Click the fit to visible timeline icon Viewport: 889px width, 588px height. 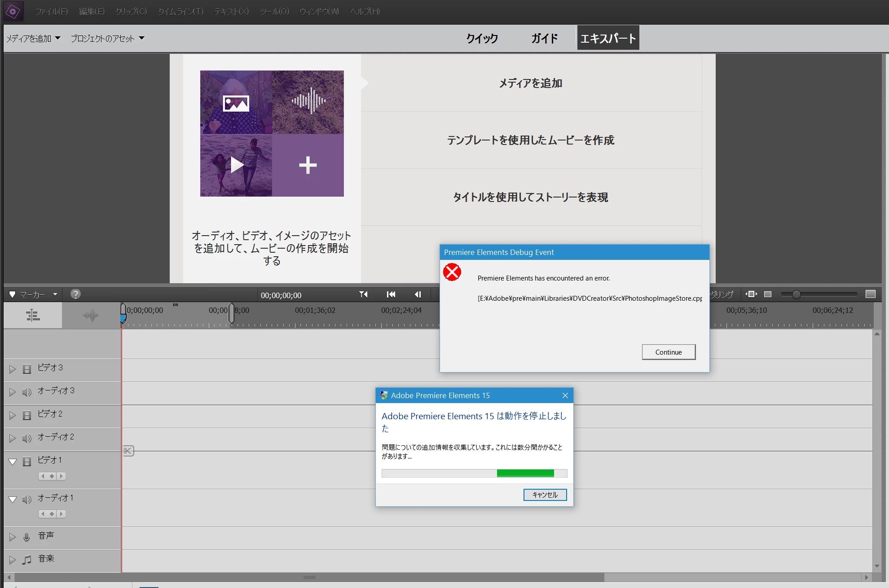751,294
